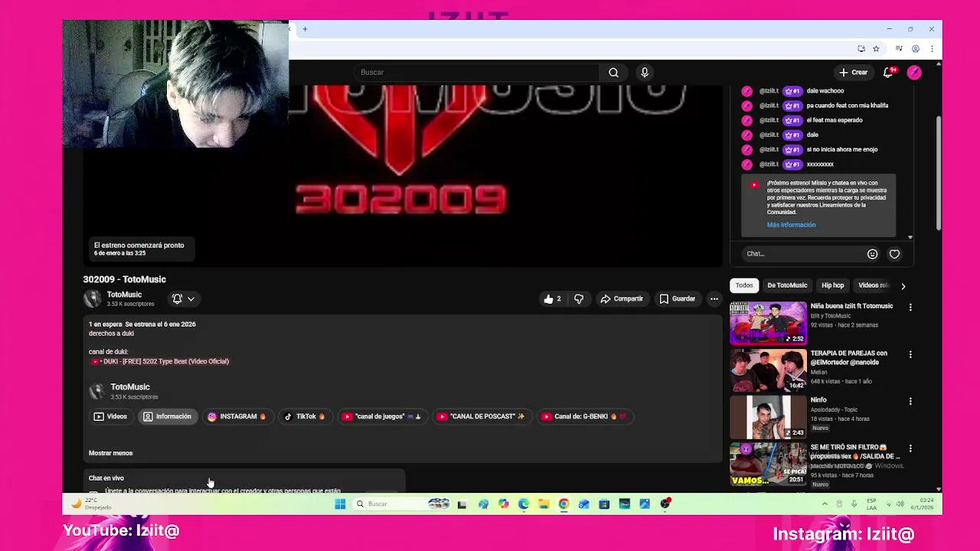Viewport: 980px width, 551px height.
Task: Click the Compartir share button
Action: pos(622,298)
